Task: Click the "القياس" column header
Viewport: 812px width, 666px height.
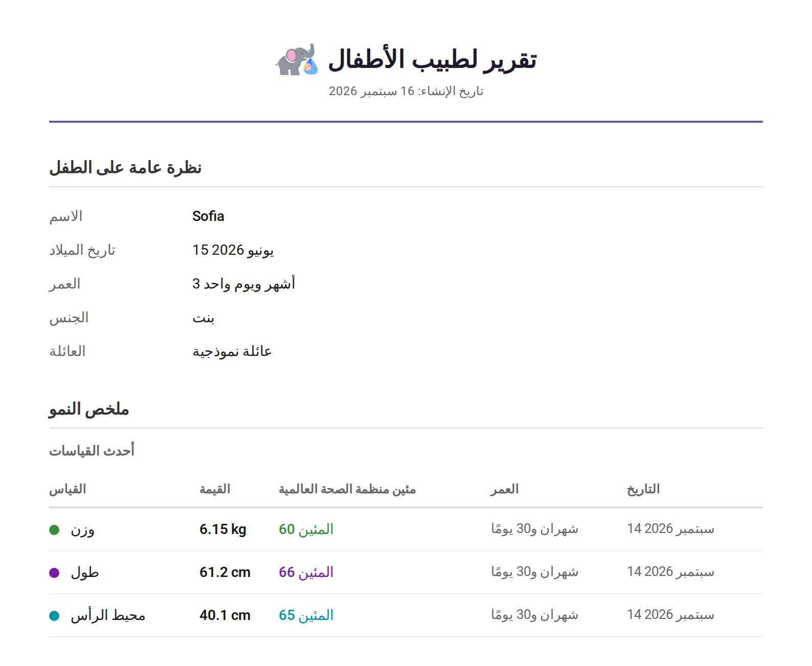Action: [67, 490]
